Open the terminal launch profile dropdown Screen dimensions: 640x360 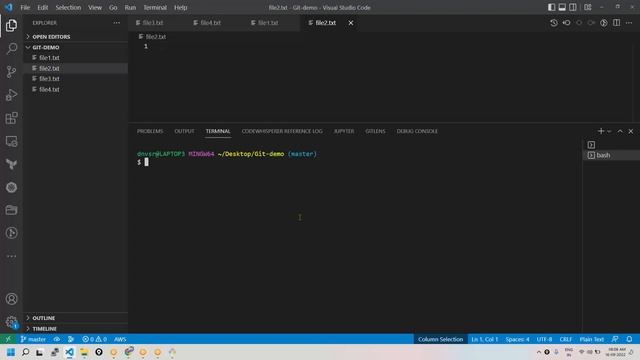point(609,131)
